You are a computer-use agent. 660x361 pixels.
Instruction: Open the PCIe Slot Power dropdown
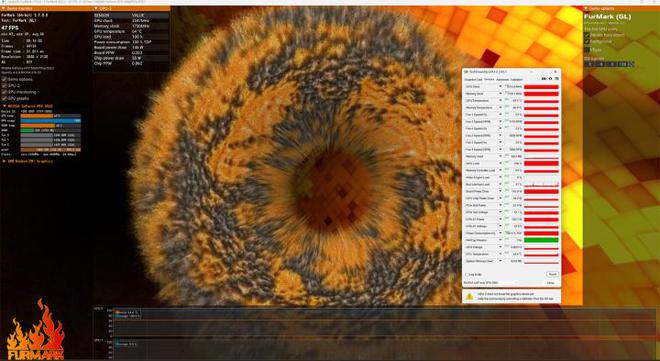point(500,205)
